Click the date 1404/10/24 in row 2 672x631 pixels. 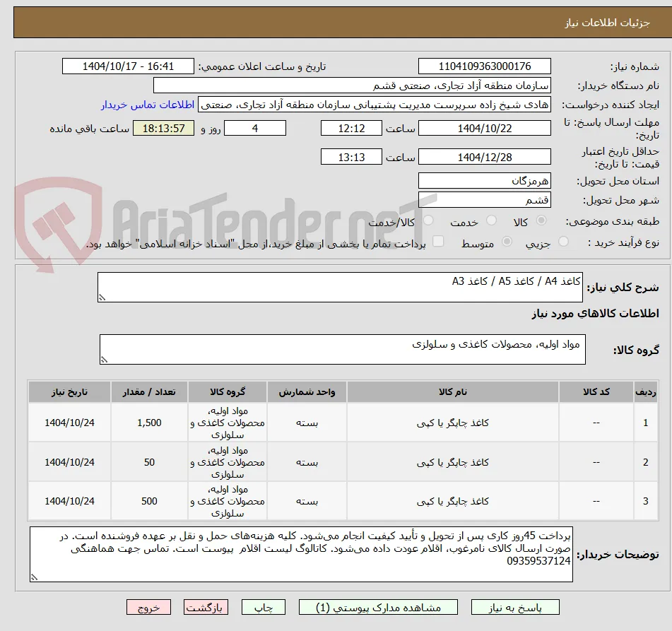click(69, 462)
